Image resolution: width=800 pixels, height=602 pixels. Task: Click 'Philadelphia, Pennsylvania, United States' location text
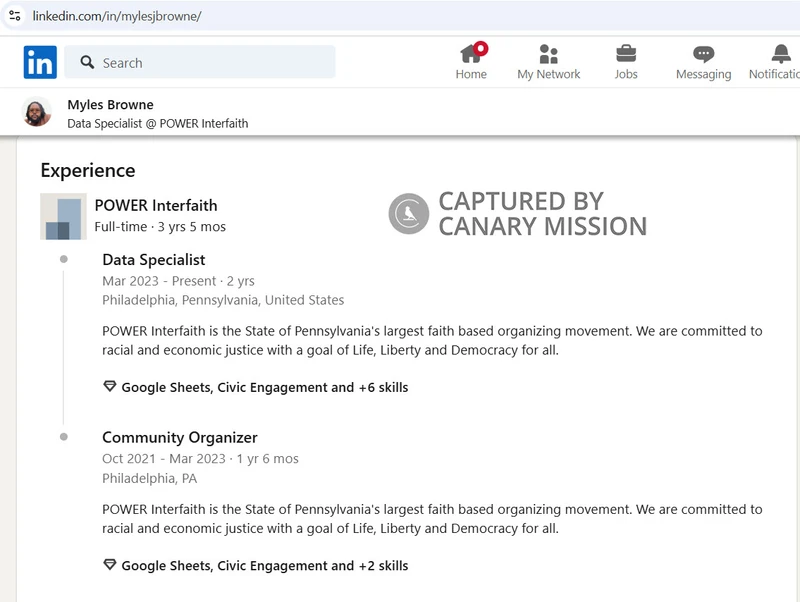[x=223, y=300]
